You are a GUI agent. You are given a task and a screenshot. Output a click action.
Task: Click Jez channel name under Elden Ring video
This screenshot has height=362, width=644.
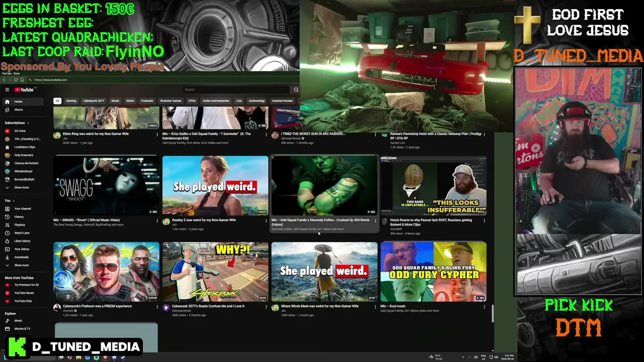click(65, 138)
